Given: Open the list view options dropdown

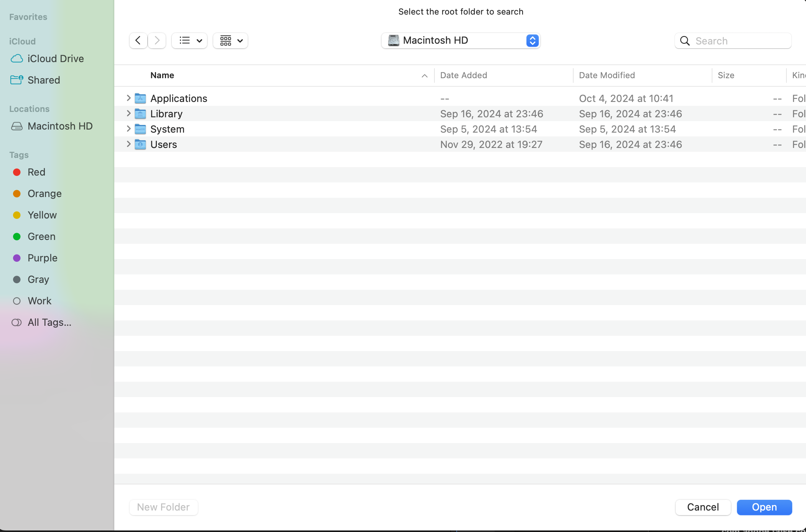Looking at the screenshot, I should [189, 41].
